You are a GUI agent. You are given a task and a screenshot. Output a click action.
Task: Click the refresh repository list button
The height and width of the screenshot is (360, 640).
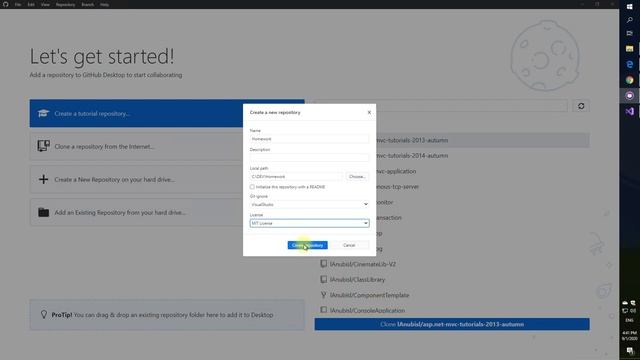[x=581, y=106]
